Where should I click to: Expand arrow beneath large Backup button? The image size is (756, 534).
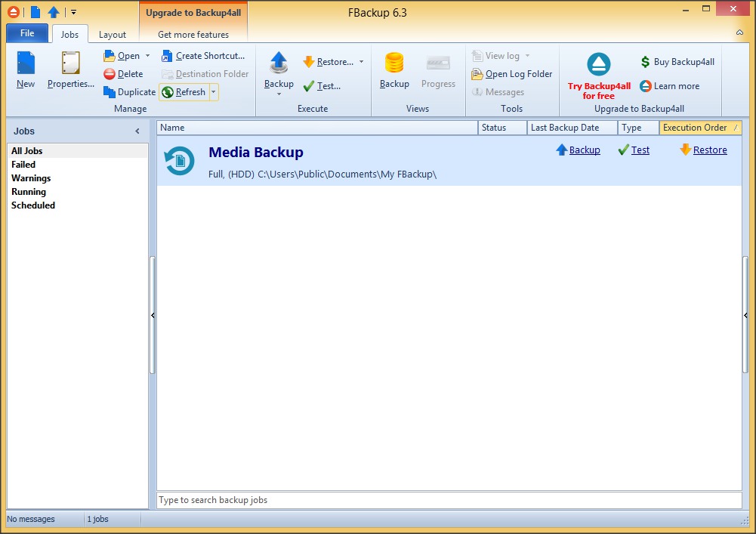pyautogui.click(x=279, y=94)
